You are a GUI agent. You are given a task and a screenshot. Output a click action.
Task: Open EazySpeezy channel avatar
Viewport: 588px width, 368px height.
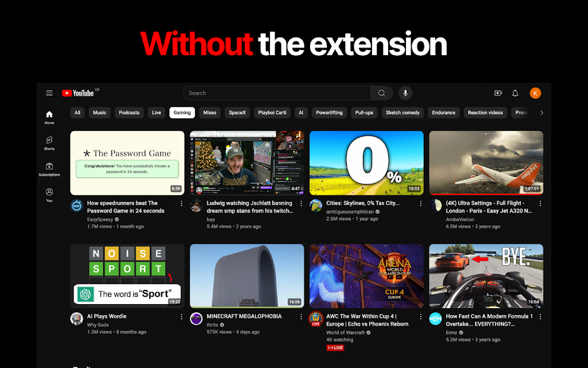tap(77, 206)
